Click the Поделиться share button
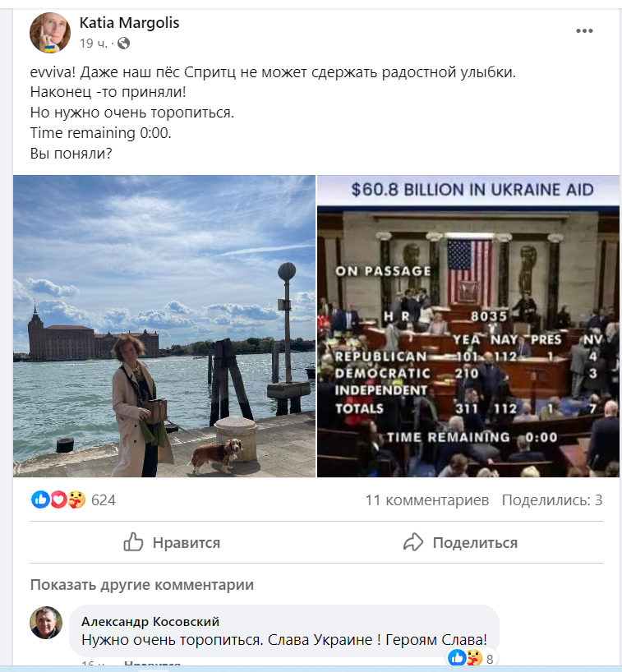 click(460, 542)
